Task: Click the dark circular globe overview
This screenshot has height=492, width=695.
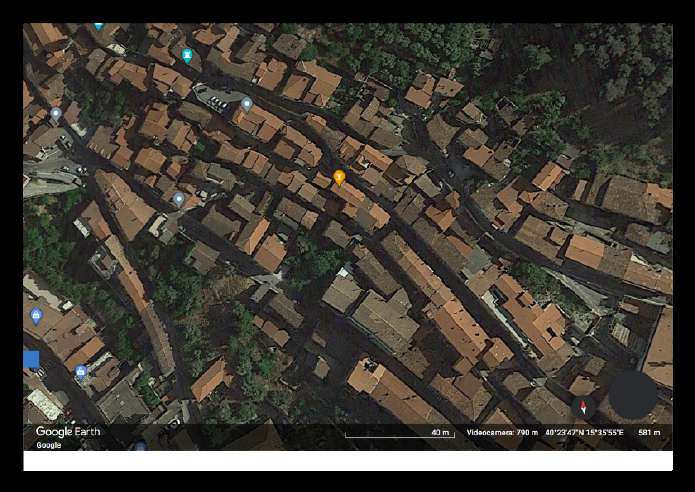Action: [x=633, y=394]
